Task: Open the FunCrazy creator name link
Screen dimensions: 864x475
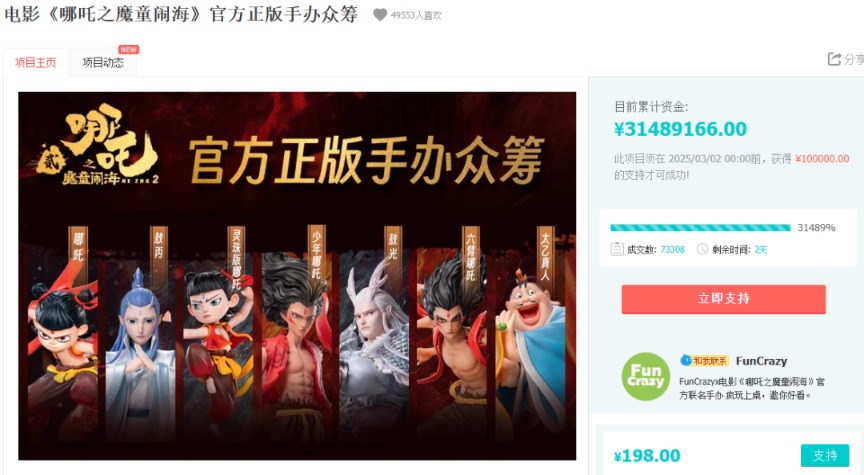Action: pos(762,361)
